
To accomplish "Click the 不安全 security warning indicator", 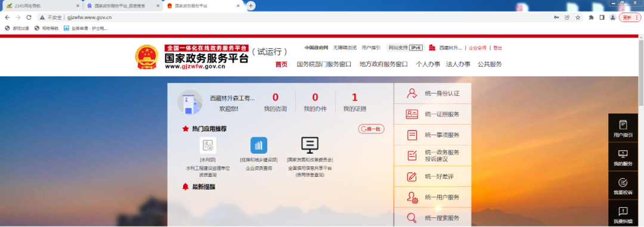I will pos(51,17).
